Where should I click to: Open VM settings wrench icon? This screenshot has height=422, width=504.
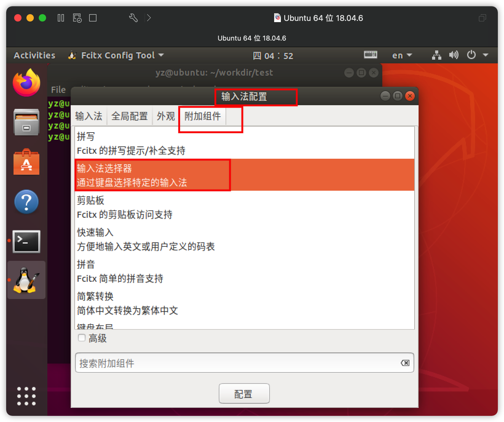click(133, 18)
